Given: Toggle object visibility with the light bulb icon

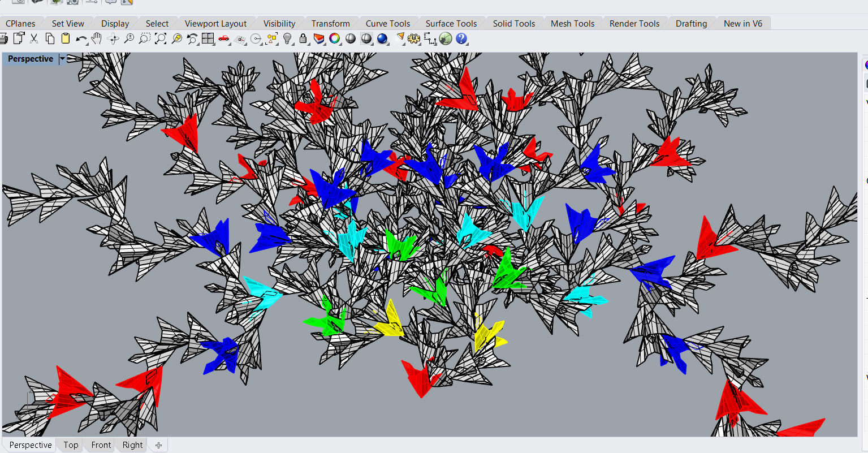Looking at the screenshot, I should (x=287, y=38).
